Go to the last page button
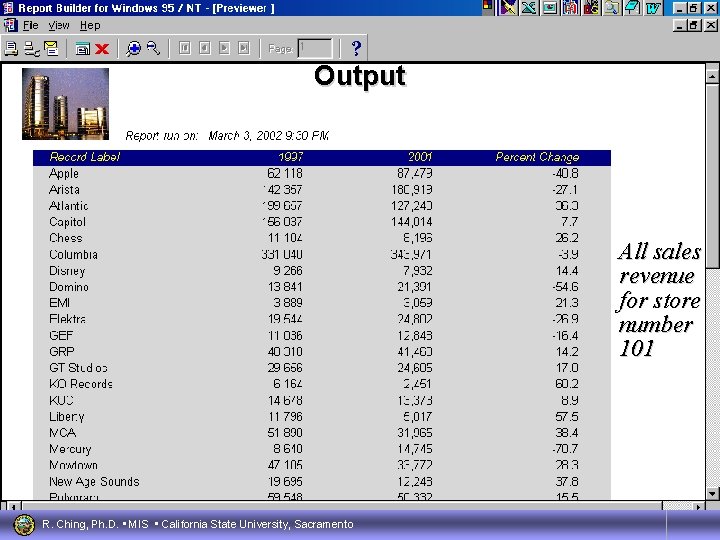 point(244,48)
